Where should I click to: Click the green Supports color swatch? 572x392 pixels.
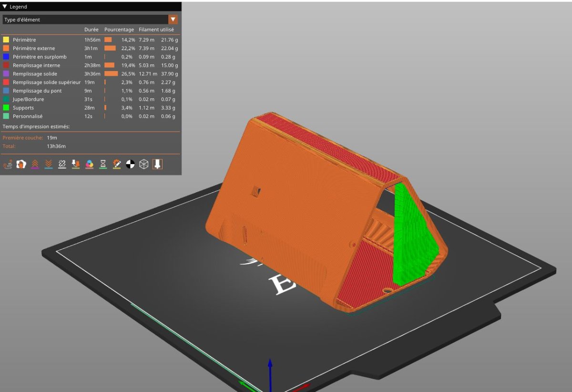click(6, 108)
